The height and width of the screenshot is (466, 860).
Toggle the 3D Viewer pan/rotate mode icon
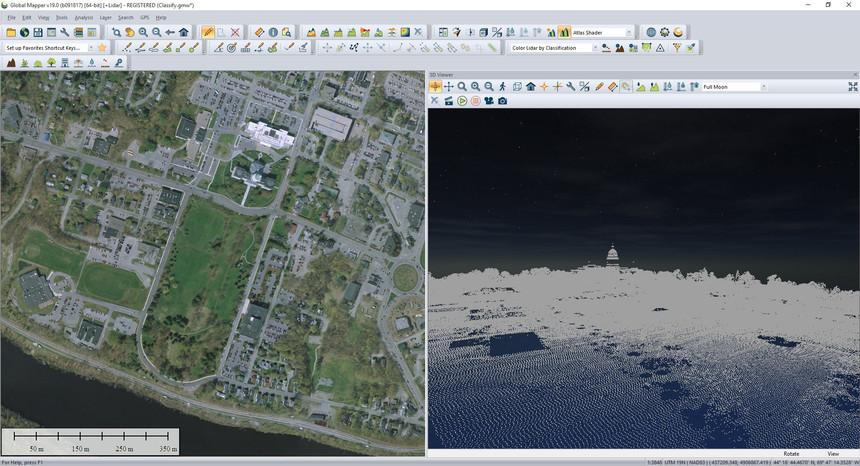(435, 87)
